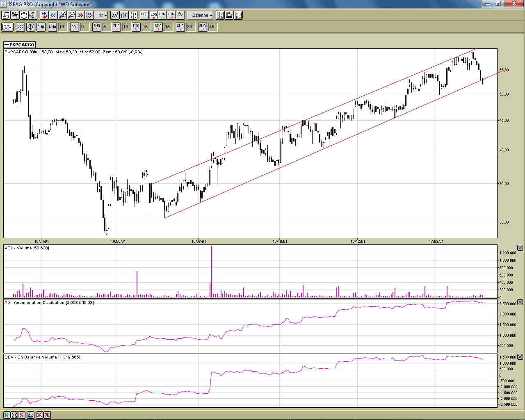Screen dimensions: 525x420
Task: Toggle the PAR SAR indicator
Action: pos(21,27)
